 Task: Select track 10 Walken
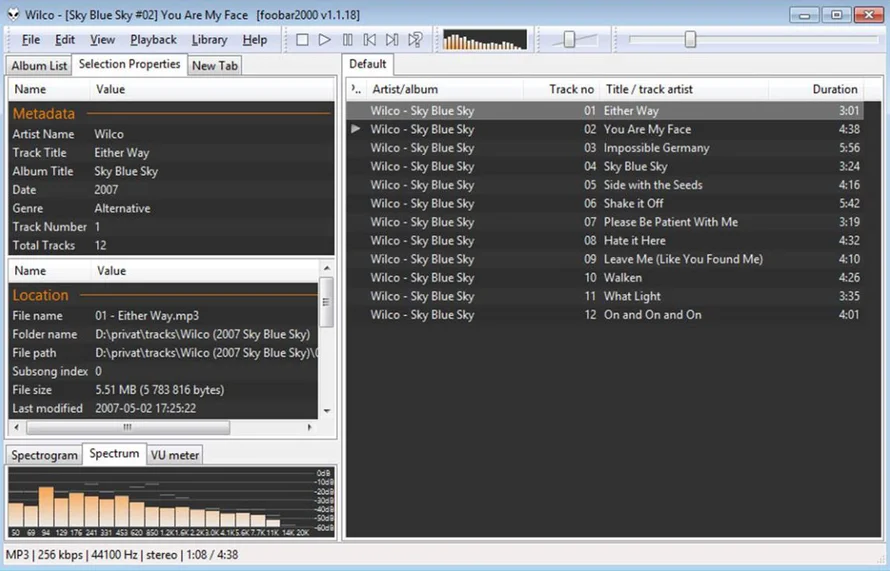(605, 278)
